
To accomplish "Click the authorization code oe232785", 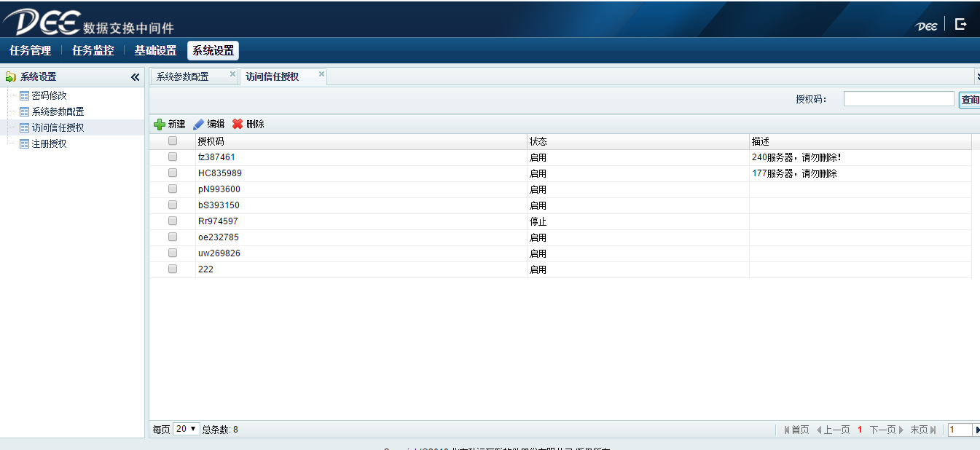I will [x=219, y=237].
